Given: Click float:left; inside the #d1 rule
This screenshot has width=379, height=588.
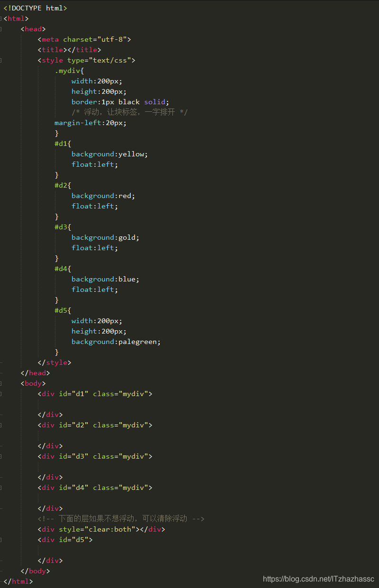Looking at the screenshot, I should pyautogui.click(x=95, y=164).
